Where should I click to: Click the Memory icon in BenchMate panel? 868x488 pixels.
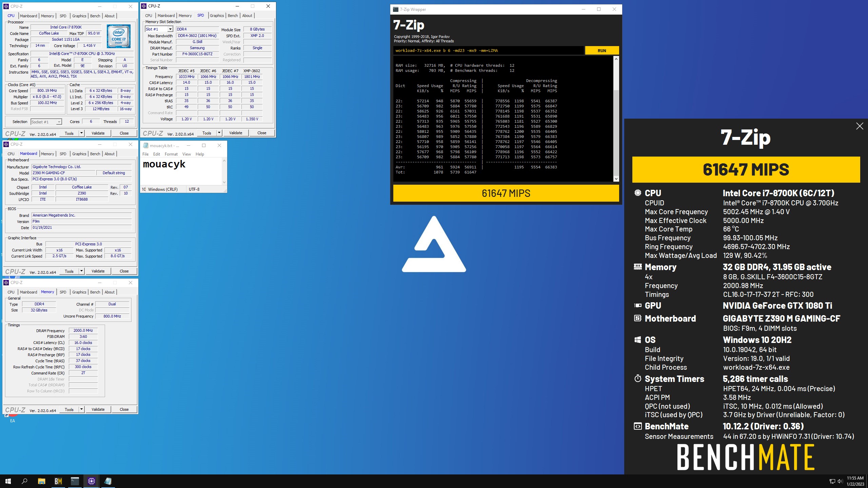tap(638, 267)
